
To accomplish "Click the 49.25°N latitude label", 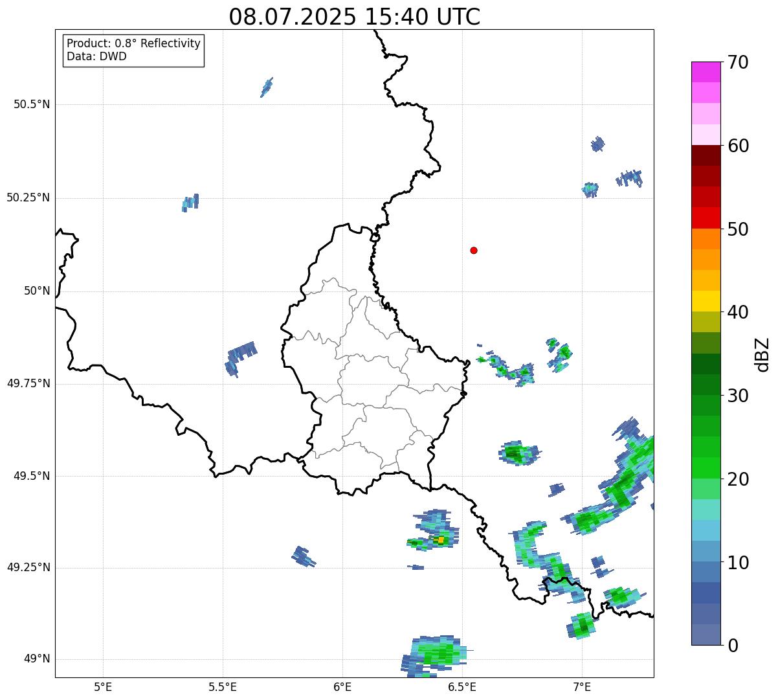I will [x=28, y=567].
